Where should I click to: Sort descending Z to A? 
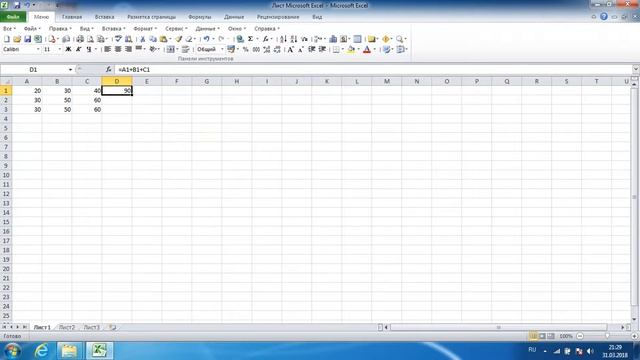[294, 39]
